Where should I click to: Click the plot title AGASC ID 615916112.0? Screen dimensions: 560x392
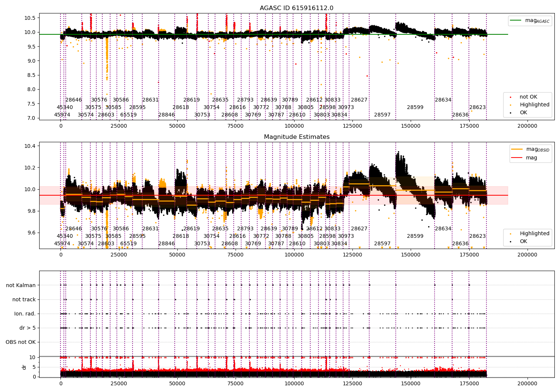click(296, 8)
